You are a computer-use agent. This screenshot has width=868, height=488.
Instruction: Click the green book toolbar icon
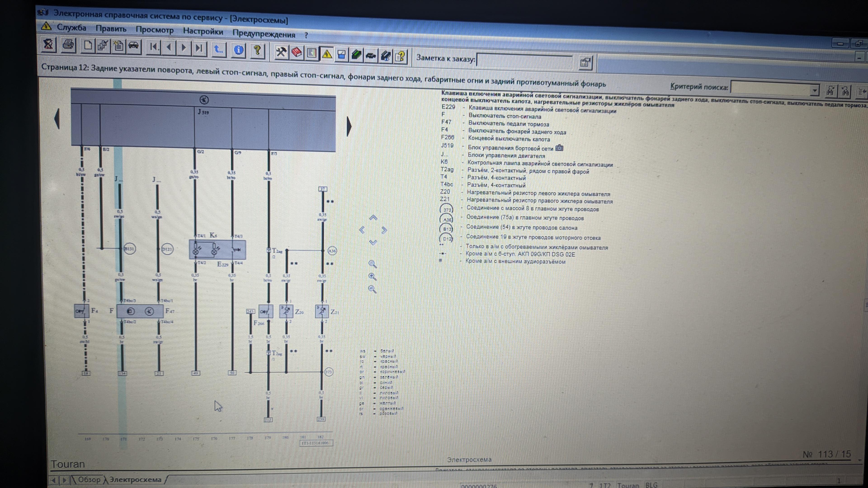pos(356,55)
